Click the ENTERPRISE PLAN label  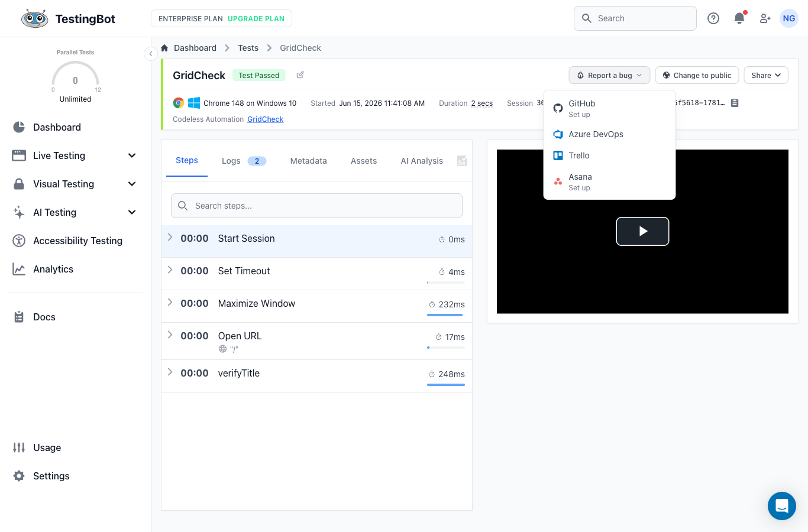[190, 19]
